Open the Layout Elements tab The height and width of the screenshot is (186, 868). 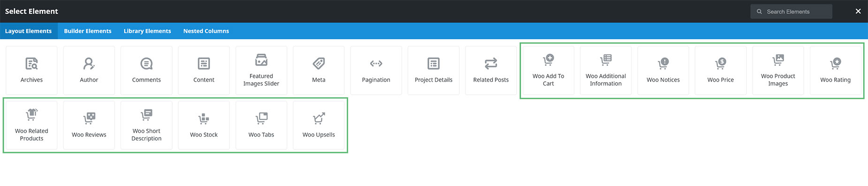29,31
